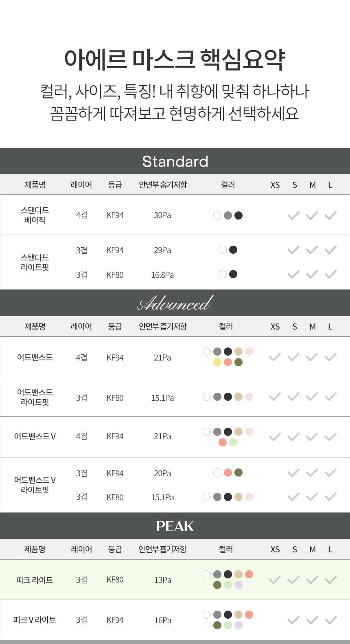The width and height of the screenshot is (350, 644).
Task: Choose black color dot in 스탠다드 베이직 row
Action: pyautogui.click(x=238, y=215)
